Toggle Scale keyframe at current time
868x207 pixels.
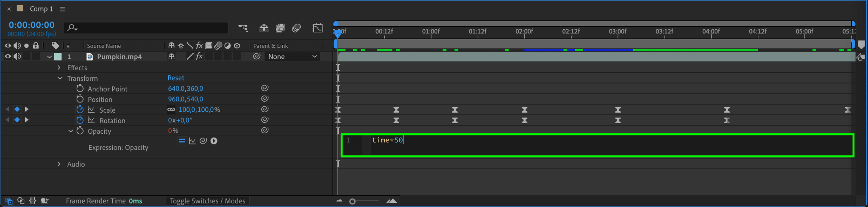17,109
